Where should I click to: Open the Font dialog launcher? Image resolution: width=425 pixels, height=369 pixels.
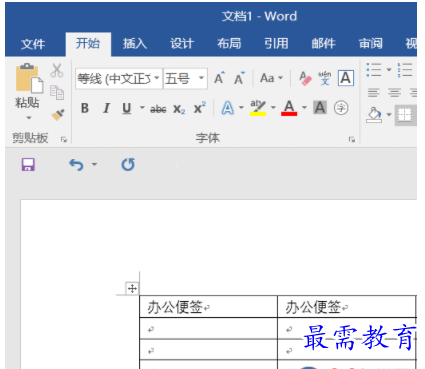coord(352,140)
